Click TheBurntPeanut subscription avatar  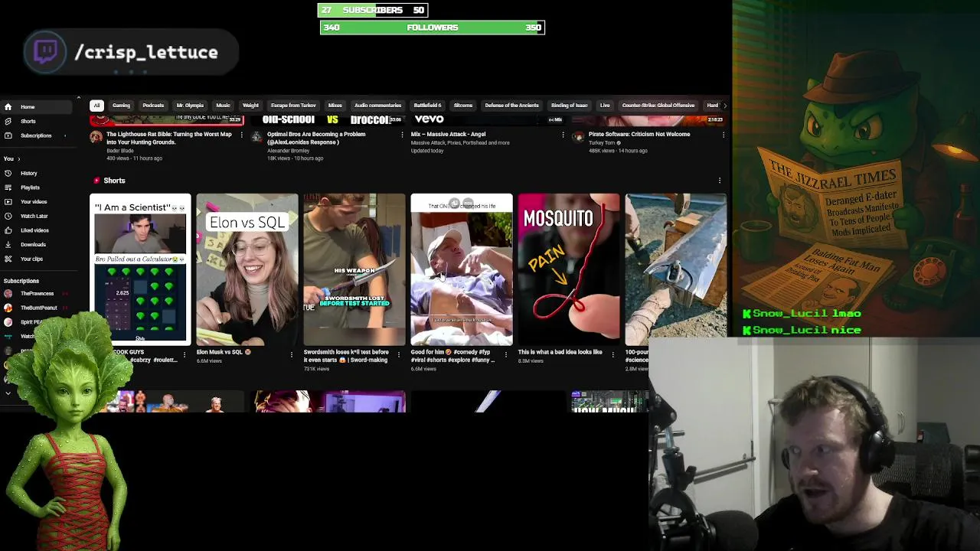coord(8,308)
